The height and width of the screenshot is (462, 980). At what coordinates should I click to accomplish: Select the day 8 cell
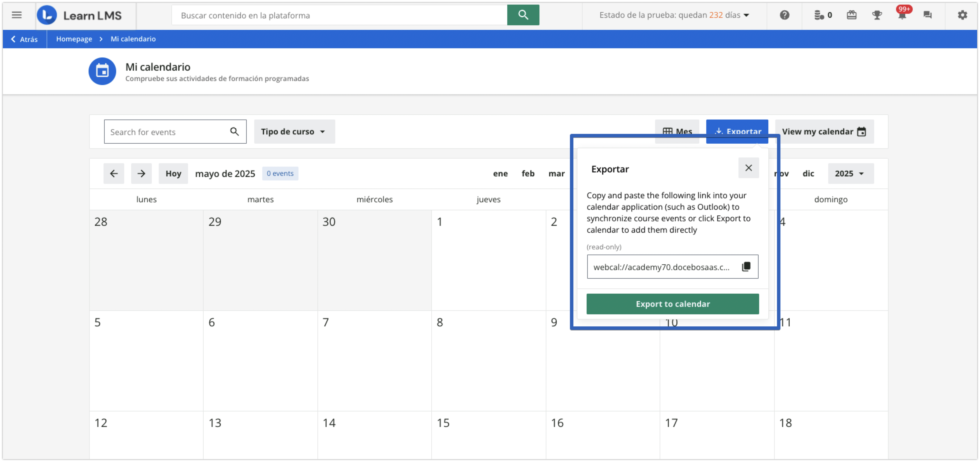pos(489,361)
